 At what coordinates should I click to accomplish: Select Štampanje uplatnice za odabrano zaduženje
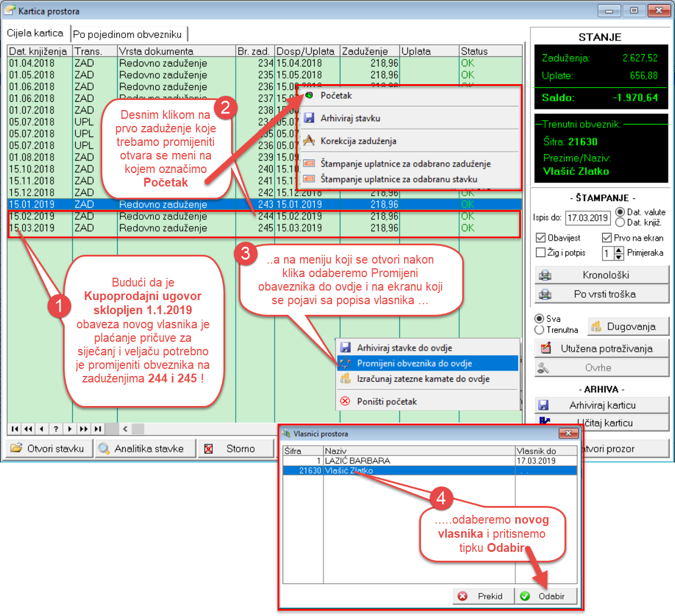(x=405, y=164)
